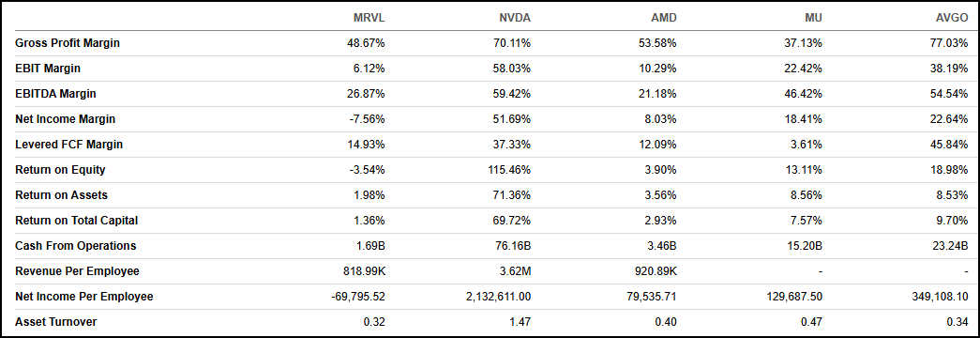Select AVGO's 23.24B Cash From Operations value
Image resolution: width=980 pixels, height=338 pixels.
pyautogui.click(x=952, y=246)
